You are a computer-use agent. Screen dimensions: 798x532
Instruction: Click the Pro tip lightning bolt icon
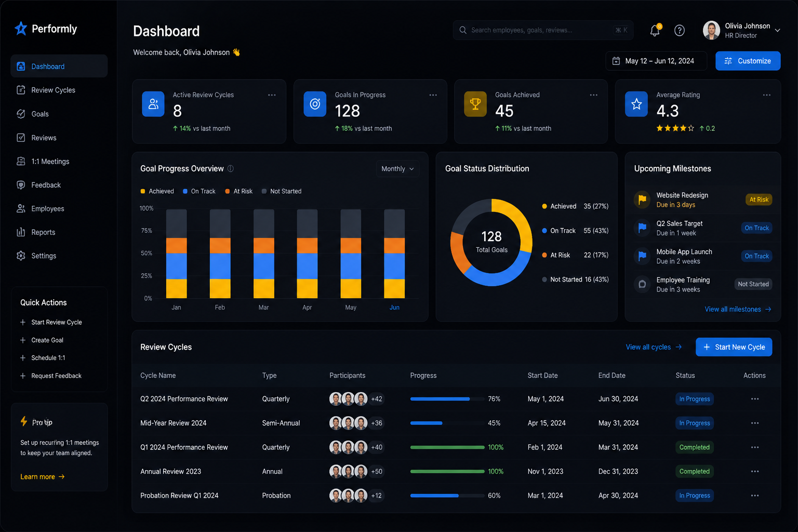pos(24,421)
